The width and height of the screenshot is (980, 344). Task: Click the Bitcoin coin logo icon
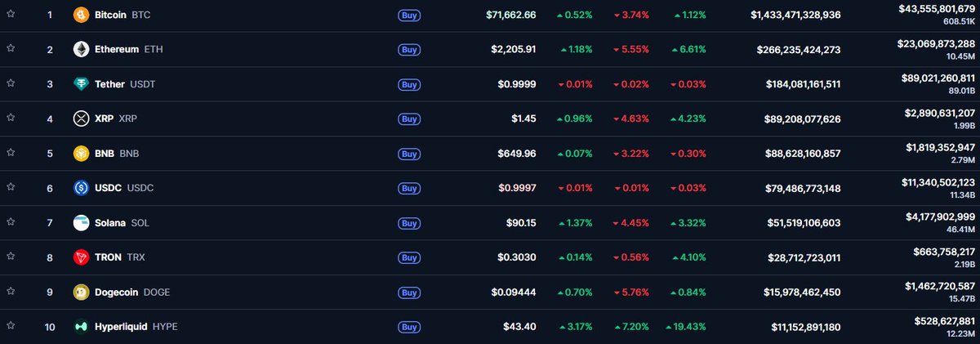[x=81, y=15]
